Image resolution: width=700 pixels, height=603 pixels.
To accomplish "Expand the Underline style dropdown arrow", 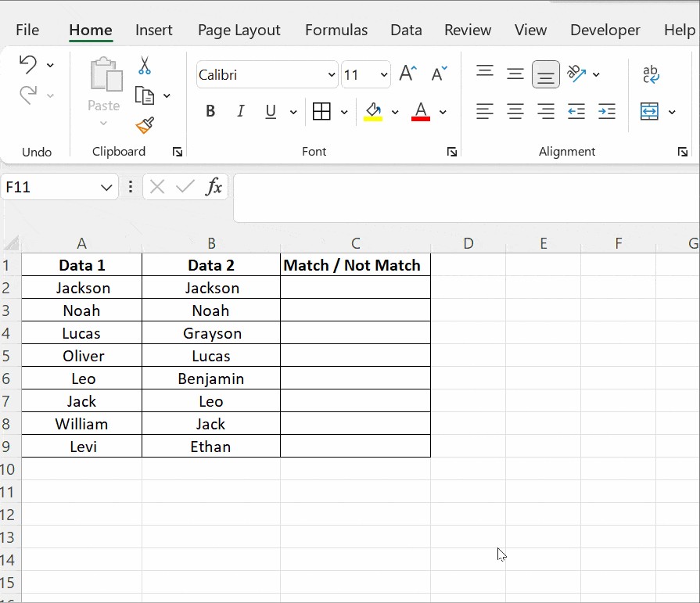I will [x=293, y=112].
